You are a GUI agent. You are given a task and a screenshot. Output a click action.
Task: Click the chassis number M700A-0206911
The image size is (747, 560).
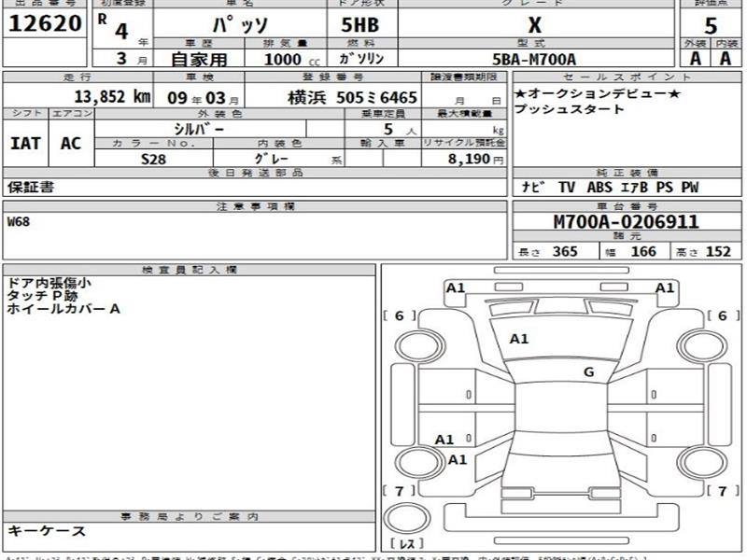pyautogui.click(x=626, y=221)
